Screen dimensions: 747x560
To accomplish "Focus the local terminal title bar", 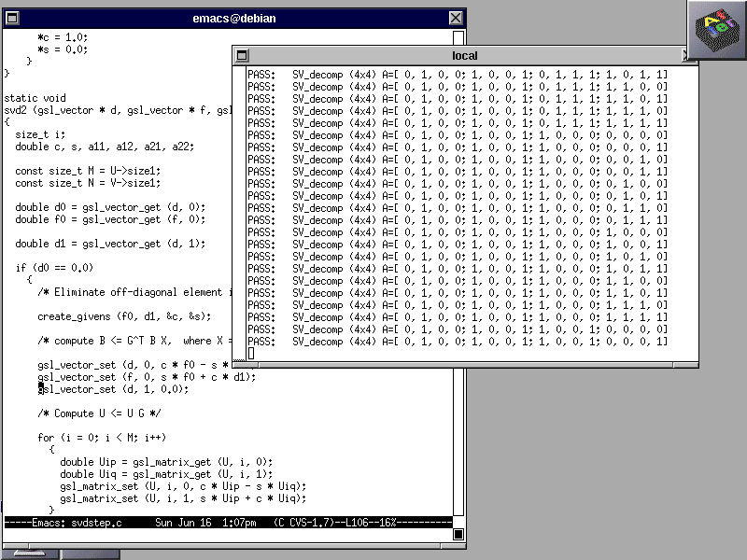I will point(464,56).
